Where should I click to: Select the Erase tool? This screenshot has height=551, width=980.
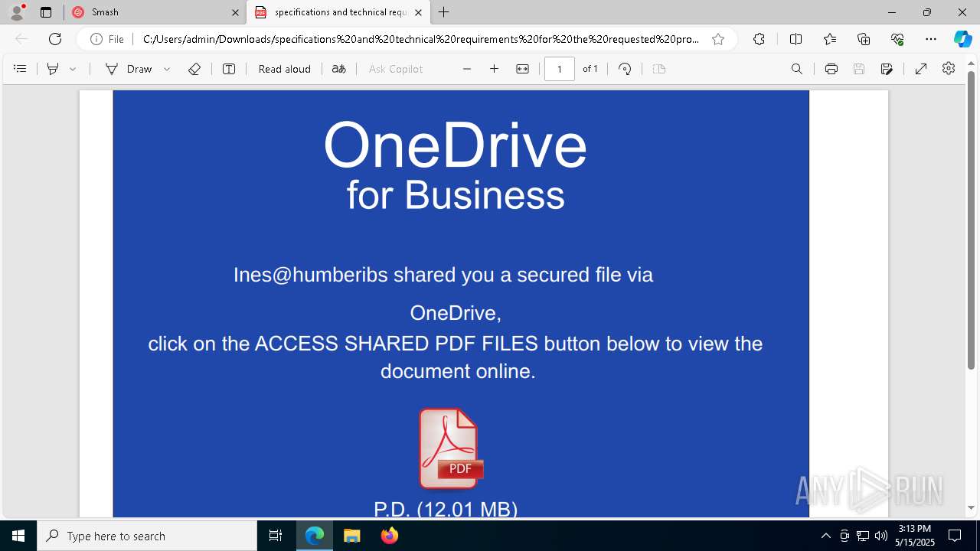tap(194, 69)
